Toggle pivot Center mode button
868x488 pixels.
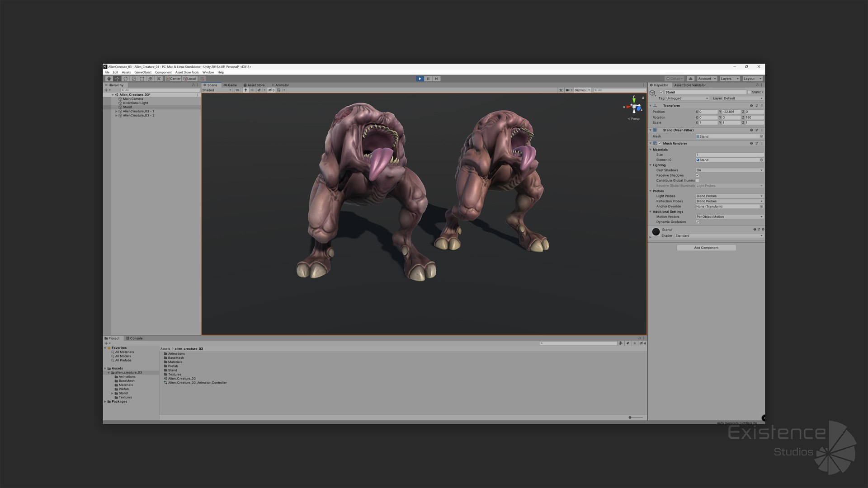tap(173, 79)
